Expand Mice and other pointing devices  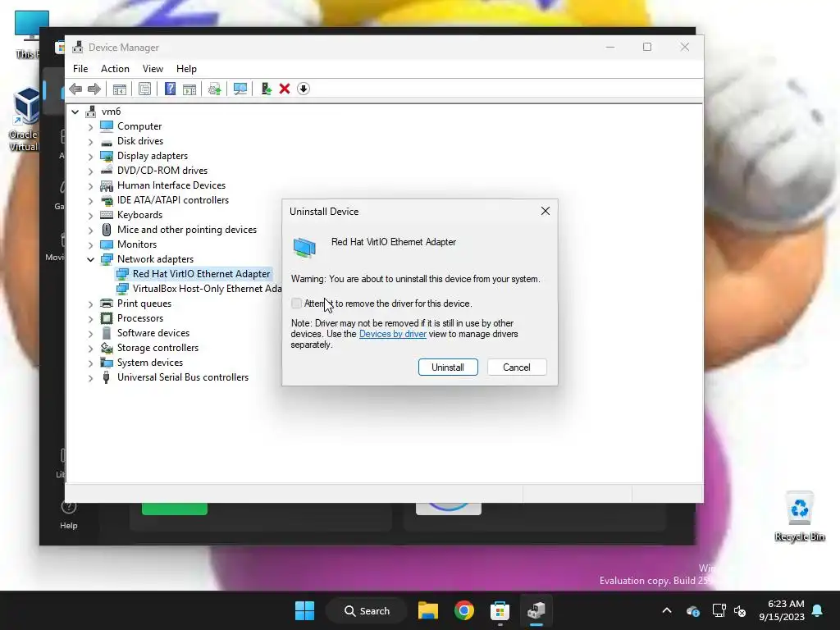pyautogui.click(x=90, y=230)
